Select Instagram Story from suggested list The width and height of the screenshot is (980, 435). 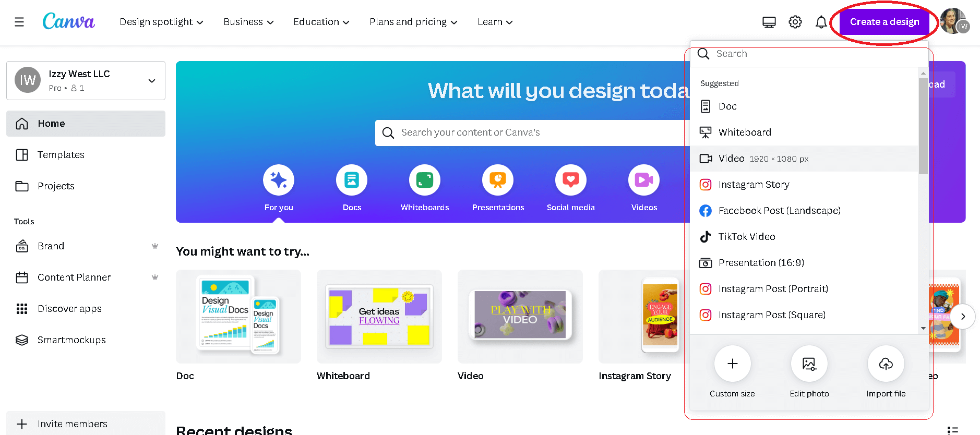(x=754, y=185)
